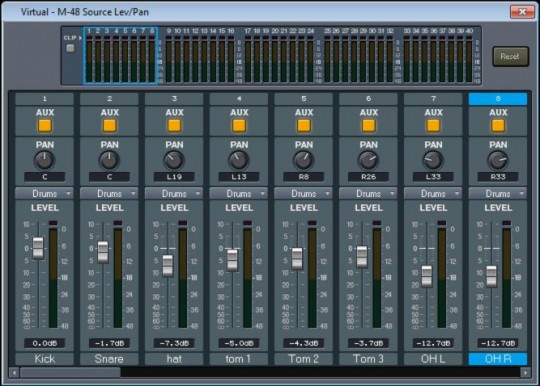Open the Drums group dropdown on hat channel
Image resolution: width=540 pixels, height=386 pixels.
click(174, 194)
